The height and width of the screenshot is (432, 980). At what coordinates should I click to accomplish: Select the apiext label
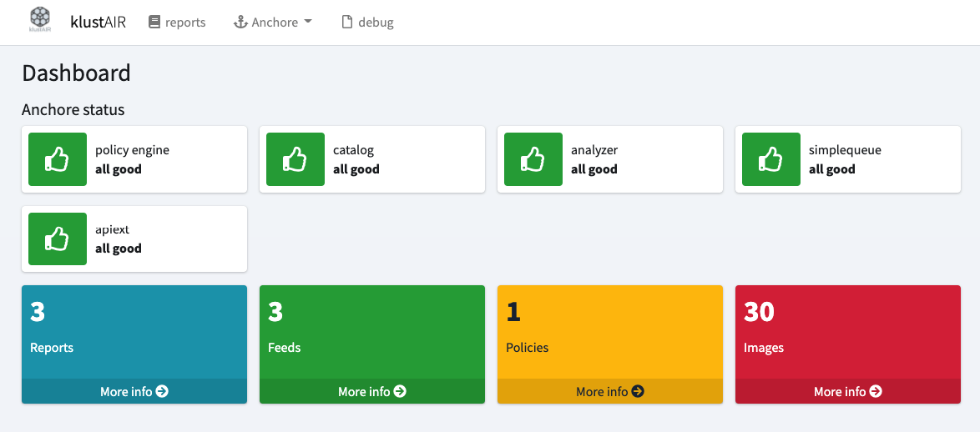[111, 229]
